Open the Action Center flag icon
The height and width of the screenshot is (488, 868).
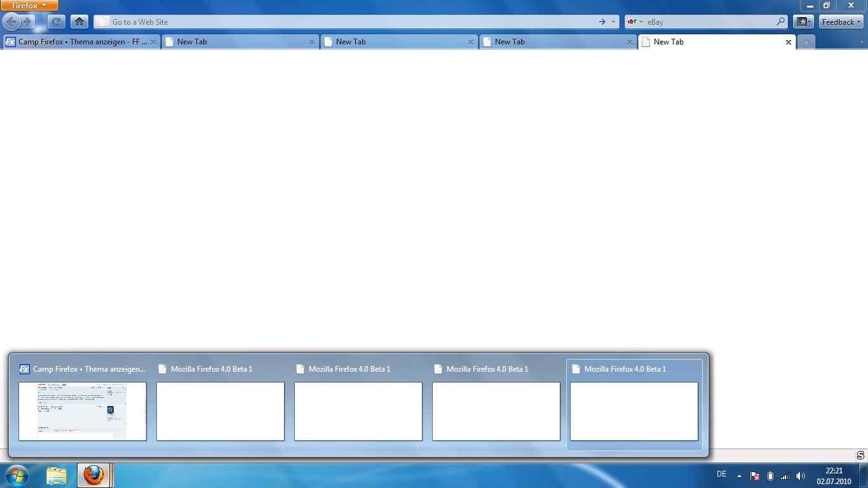[755, 475]
